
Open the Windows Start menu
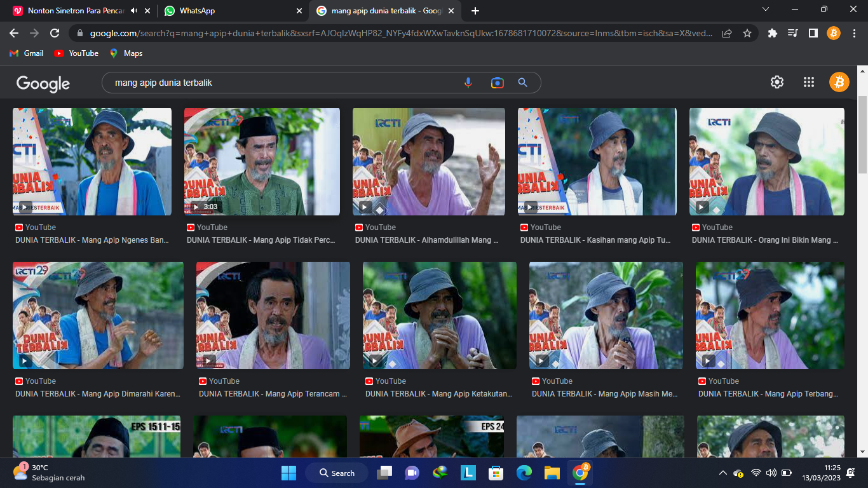click(288, 473)
